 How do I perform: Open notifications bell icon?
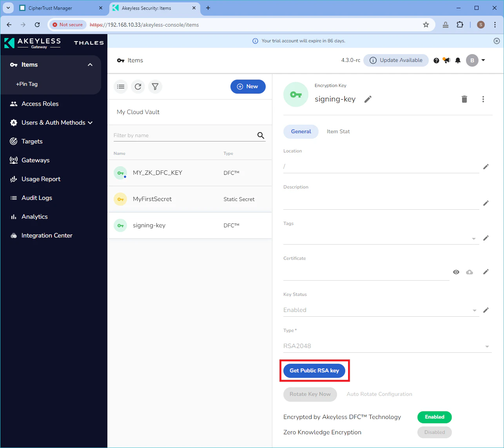click(458, 60)
